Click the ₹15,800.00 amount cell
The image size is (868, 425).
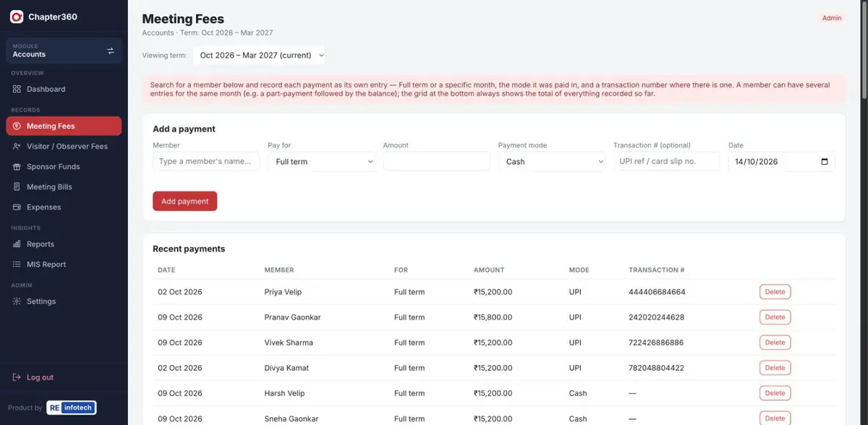[x=493, y=317]
